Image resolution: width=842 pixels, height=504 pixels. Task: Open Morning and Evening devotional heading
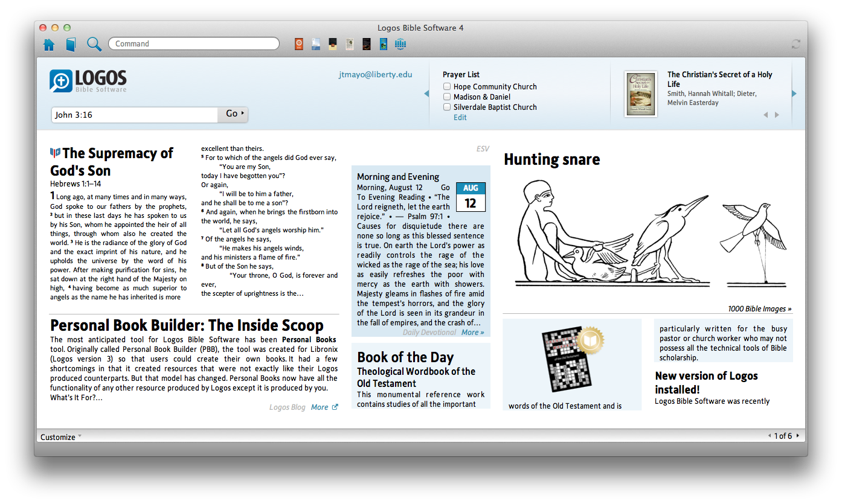click(398, 177)
